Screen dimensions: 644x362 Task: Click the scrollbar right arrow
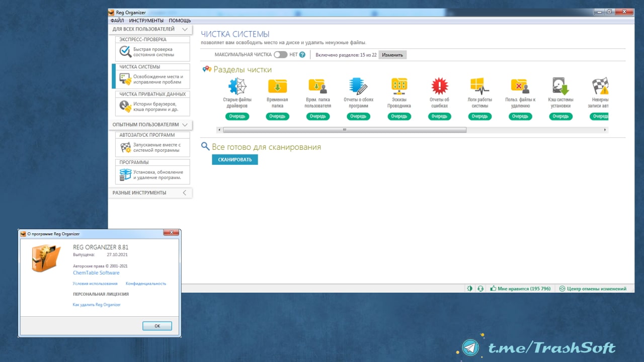(605, 130)
